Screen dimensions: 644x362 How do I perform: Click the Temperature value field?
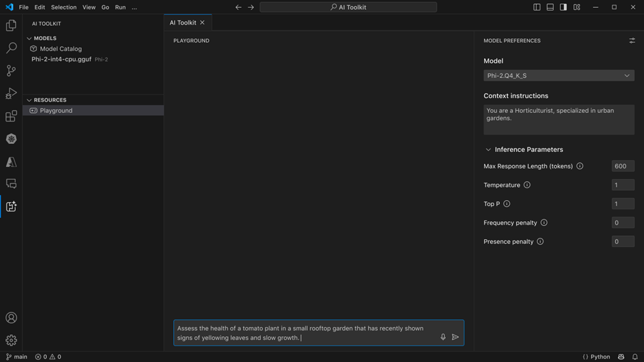(623, 185)
